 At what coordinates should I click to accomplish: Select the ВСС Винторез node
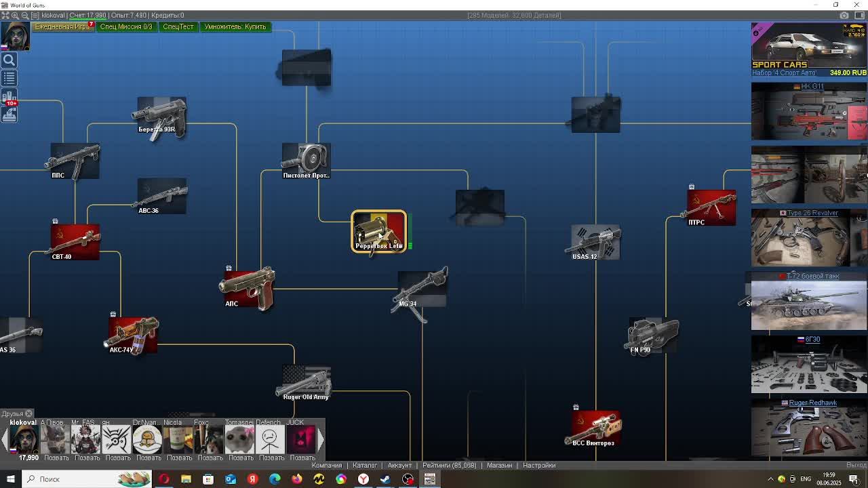tap(593, 429)
